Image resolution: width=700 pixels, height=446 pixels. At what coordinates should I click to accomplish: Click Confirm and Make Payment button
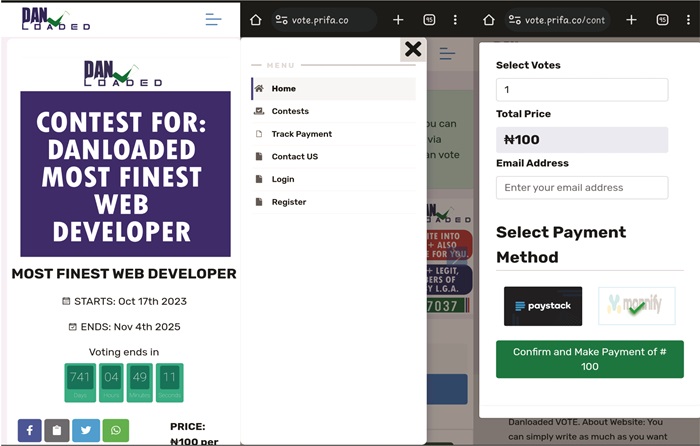click(590, 359)
